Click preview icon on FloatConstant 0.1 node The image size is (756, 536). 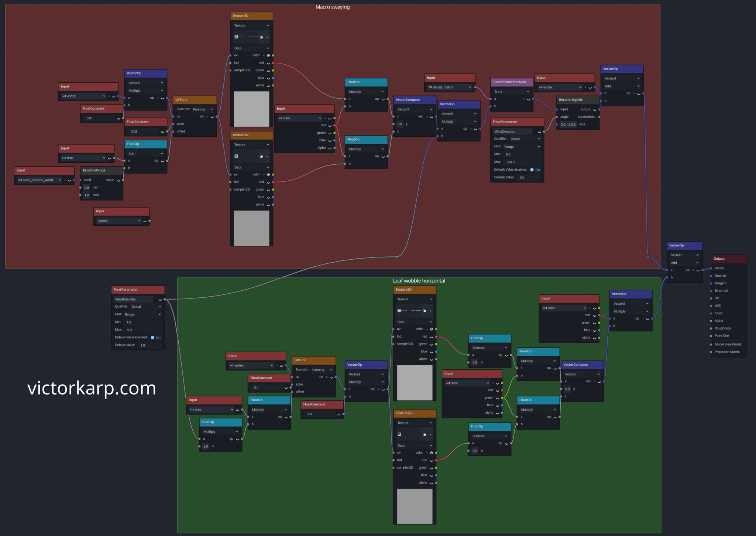pyautogui.click(x=286, y=388)
